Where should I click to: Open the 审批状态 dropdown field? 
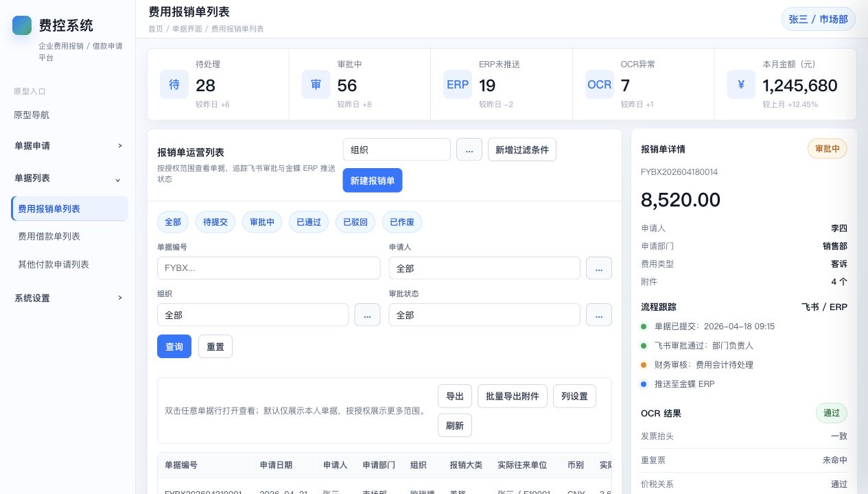point(484,315)
